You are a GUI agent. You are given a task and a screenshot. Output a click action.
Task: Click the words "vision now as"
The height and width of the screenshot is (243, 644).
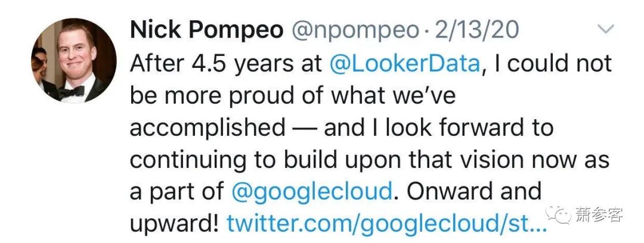pyautogui.click(x=524, y=160)
